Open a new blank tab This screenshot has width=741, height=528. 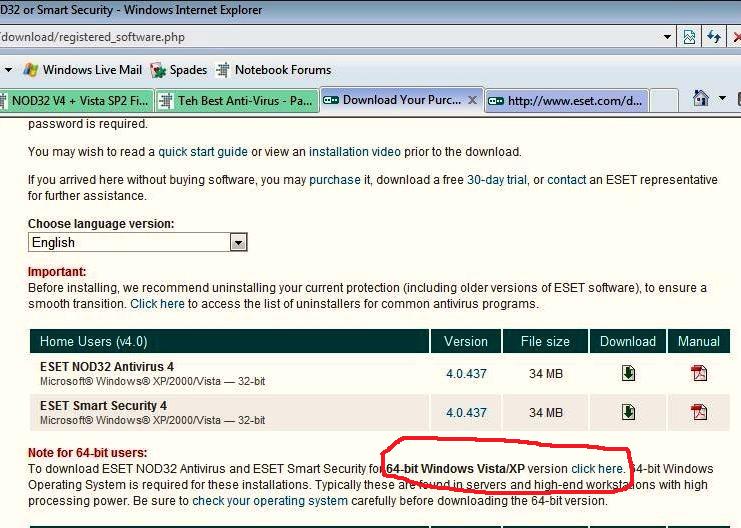coord(664,101)
